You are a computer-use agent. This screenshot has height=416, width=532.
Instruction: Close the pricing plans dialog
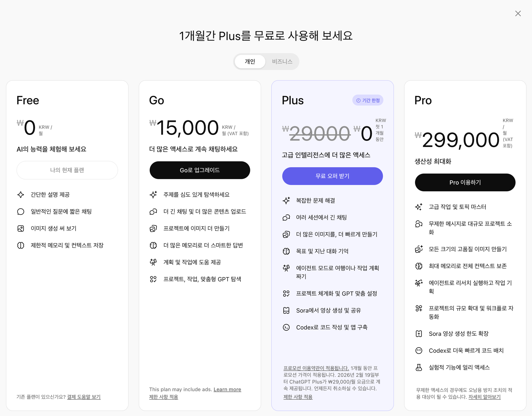(518, 14)
